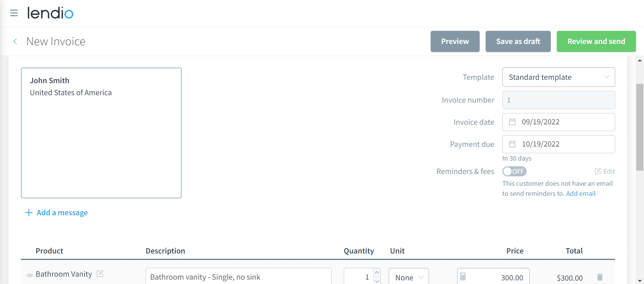
Task: Click the Total column header
Action: (x=574, y=251)
